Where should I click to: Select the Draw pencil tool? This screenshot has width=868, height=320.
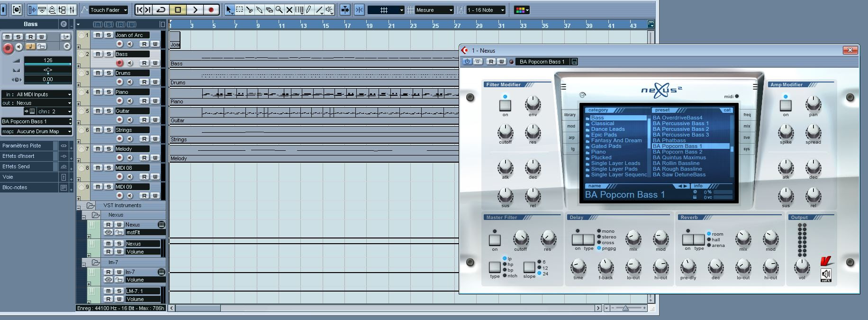309,9
